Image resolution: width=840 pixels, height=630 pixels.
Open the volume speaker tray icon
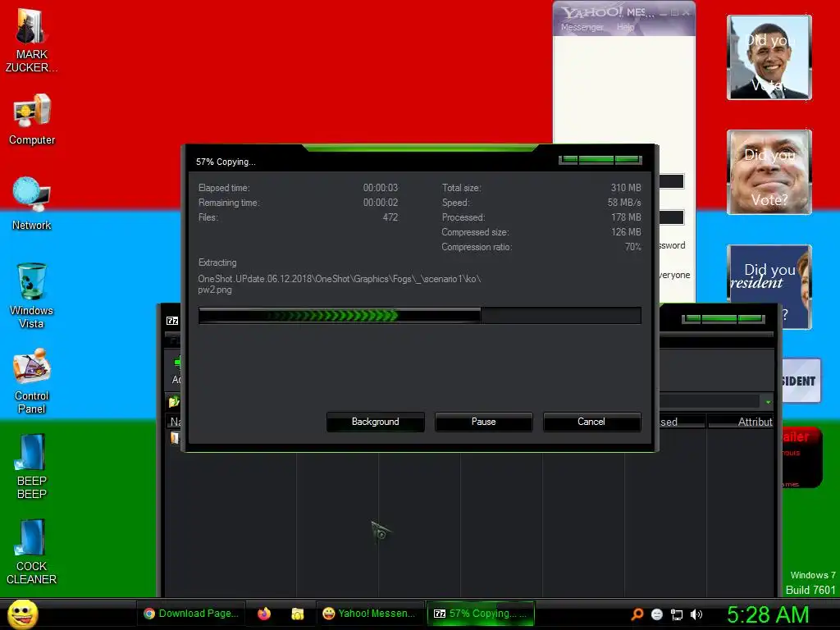pyautogui.click(x=696, y=614)
